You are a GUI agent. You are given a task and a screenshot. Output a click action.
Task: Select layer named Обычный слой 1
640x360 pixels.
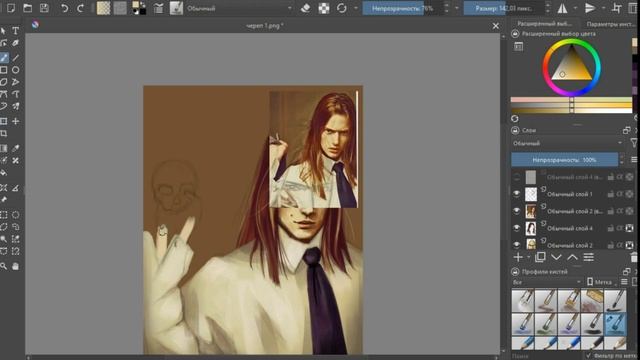tap(570, 194)
